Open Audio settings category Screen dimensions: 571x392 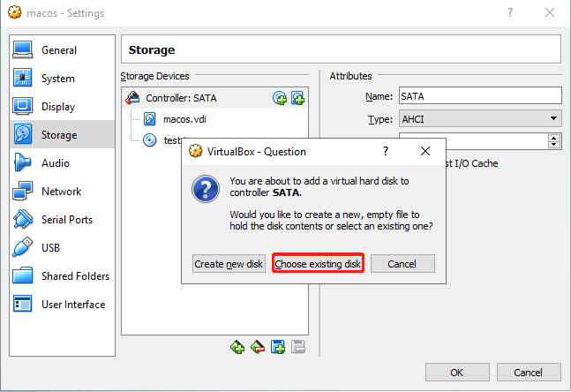63,162
